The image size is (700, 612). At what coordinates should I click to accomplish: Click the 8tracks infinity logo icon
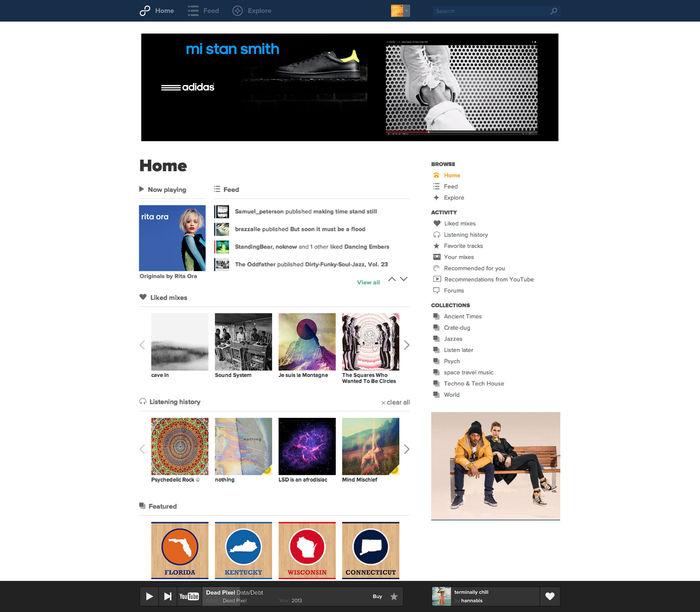(145, 11)
